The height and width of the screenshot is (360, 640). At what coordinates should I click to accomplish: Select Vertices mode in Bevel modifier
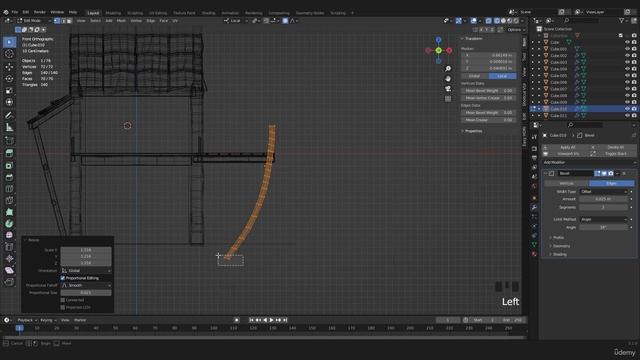pyautogui.click(x=566, y=183)
